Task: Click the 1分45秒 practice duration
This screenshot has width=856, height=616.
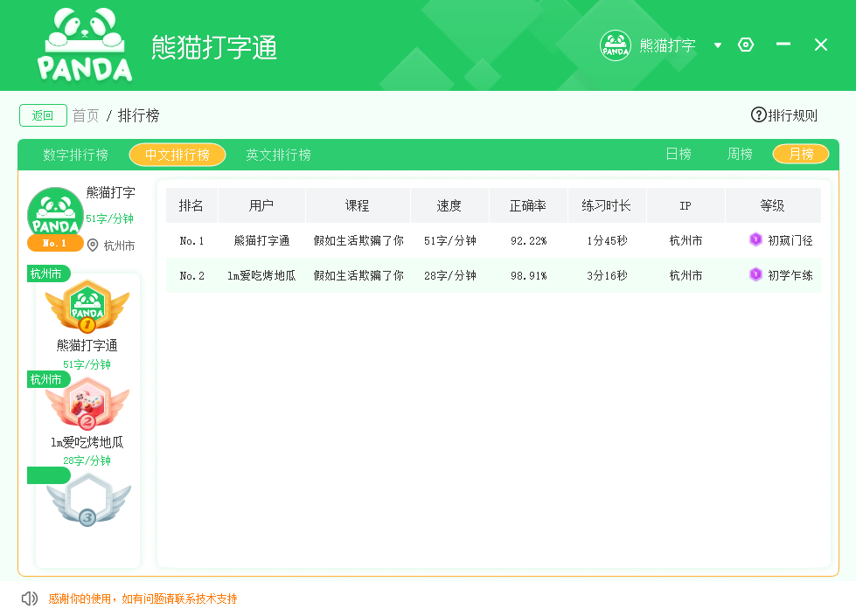Action: tap(607, 240)
